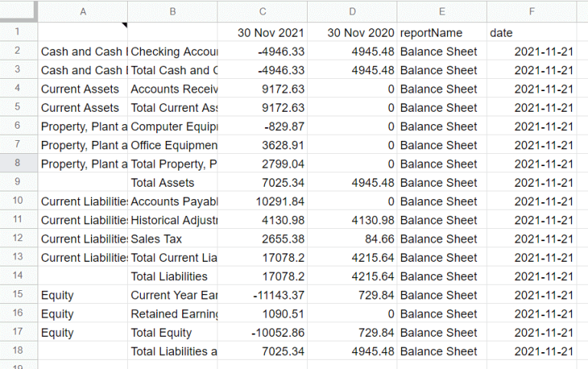The height and width of the screenshot is (369, 588).
Task: Click the cell containing 1090.51
Action: click(263, 314)
